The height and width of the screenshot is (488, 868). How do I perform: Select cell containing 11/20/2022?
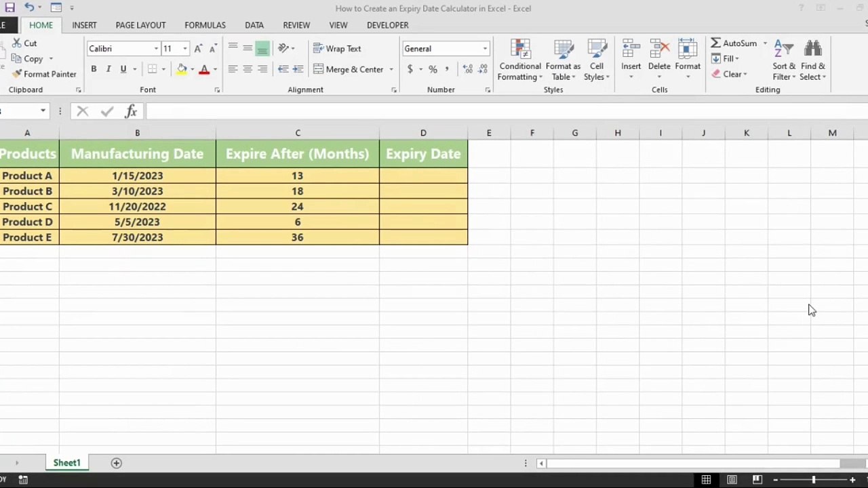tap(138, 206)
